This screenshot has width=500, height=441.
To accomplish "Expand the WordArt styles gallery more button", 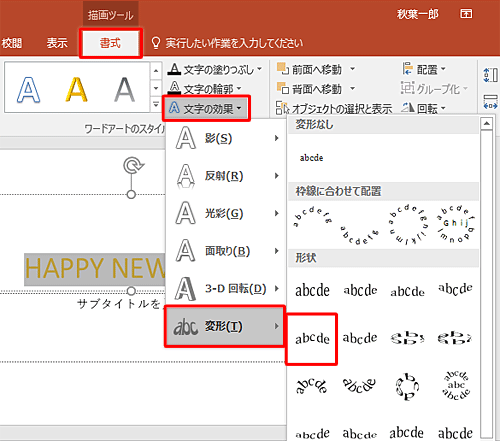I will pos(156,105).
